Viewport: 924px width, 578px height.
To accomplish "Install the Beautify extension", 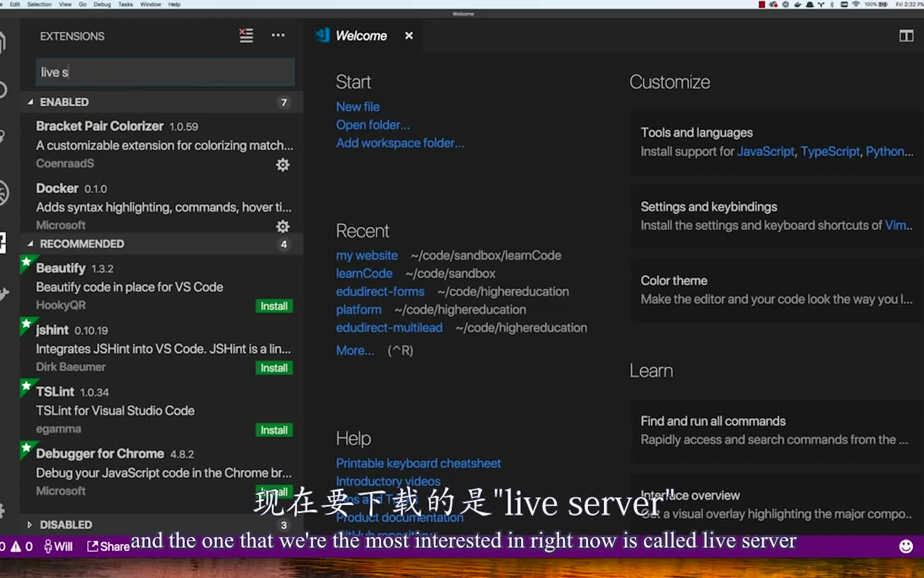I will coord(274,306).
